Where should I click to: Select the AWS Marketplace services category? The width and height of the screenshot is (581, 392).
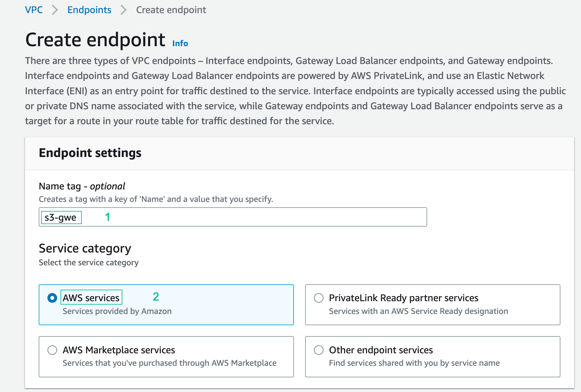click(52, 350)
